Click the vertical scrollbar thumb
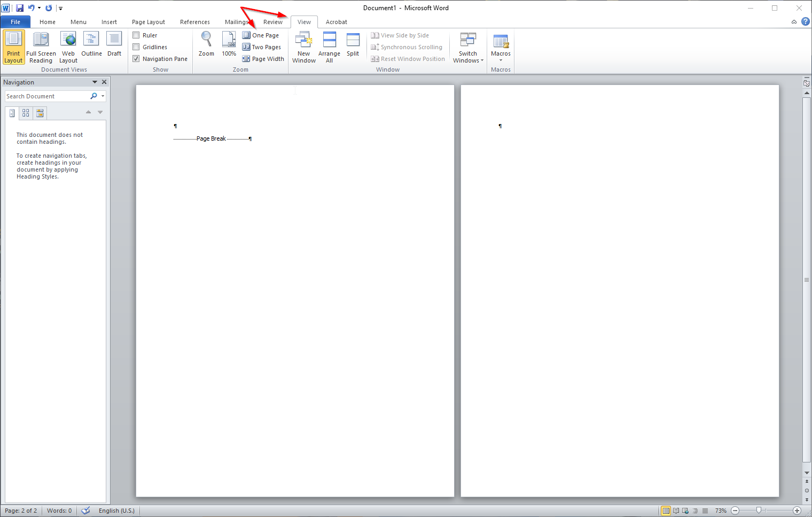812x517 pixels. pyautogui.click(x=807, y=280)
